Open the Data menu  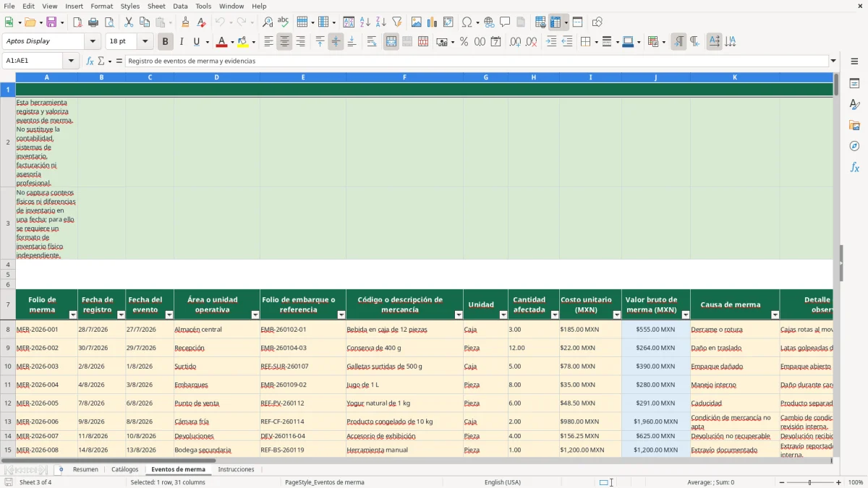pos(180,6)
